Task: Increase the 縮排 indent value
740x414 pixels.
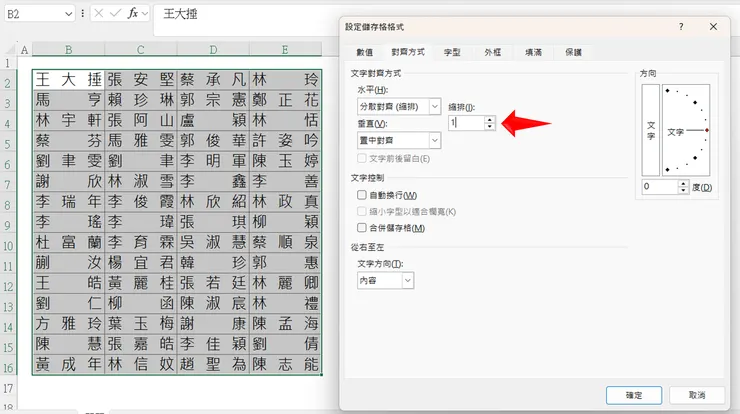Action: click(x=489, y=120)
